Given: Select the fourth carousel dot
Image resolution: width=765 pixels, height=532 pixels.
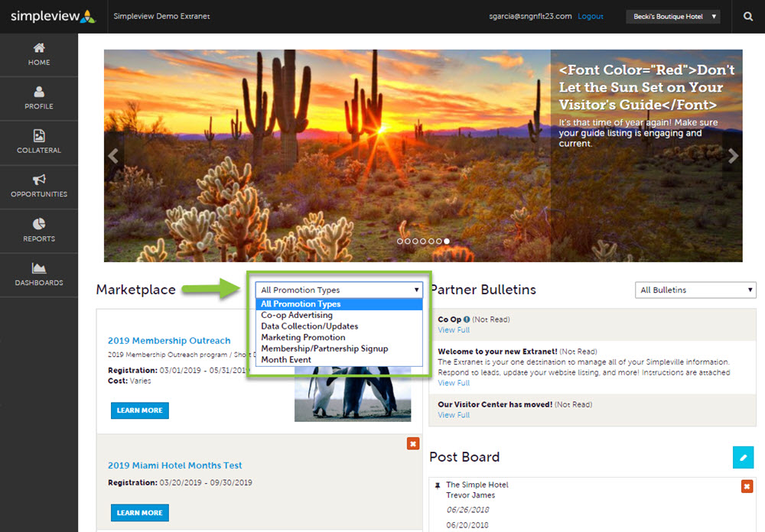Looking at the screenshot, I should (x=423, y=241).
